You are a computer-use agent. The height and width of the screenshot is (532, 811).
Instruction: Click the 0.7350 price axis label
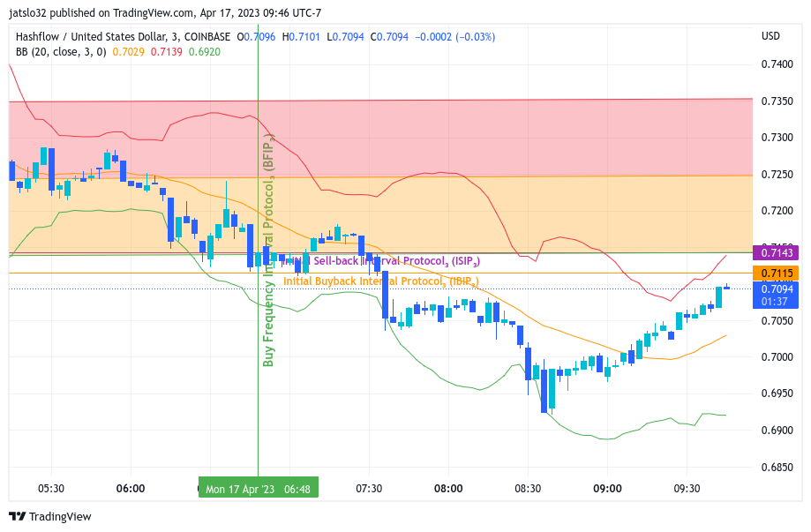pyautogui.click(x=777, y=101)
